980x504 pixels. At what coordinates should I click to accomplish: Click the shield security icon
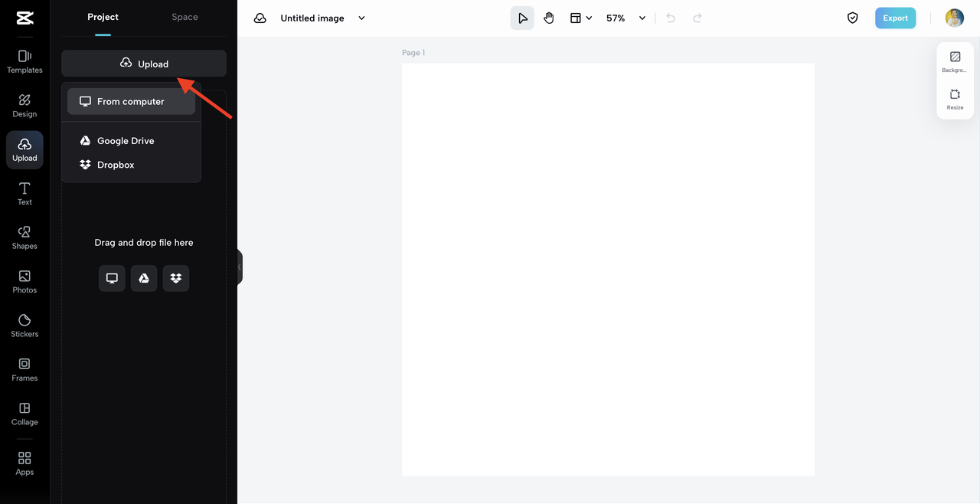pos(853,18)
